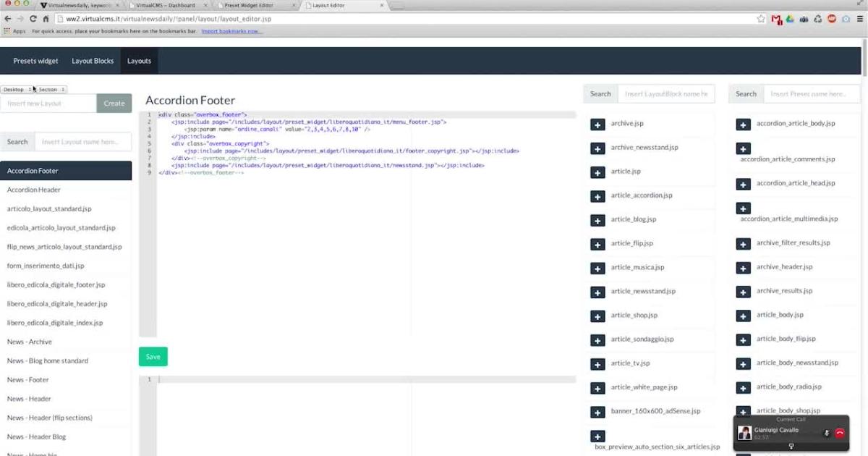Add article_body_radio.jsp preset widget
Viewport: 868px width, 456px height.
click(743, 388)
